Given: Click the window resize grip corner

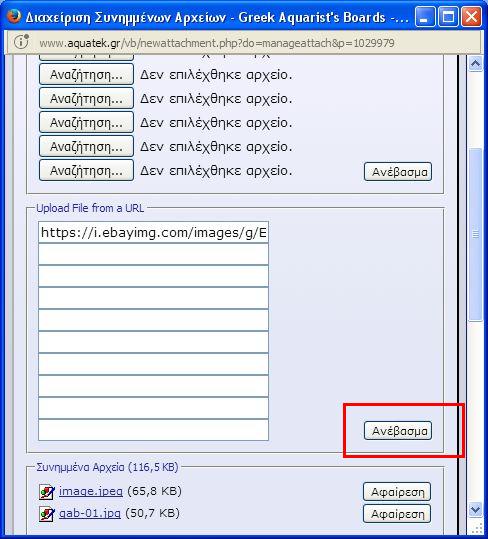Looking at the screenshot, I should tap(477, 528).
